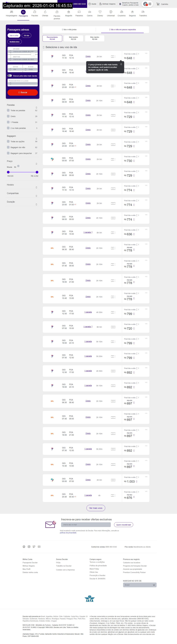The width and height of the screenshot is (177, 644).
Task: Enable the Bagagem de mão checkbox
Action: 8,148
